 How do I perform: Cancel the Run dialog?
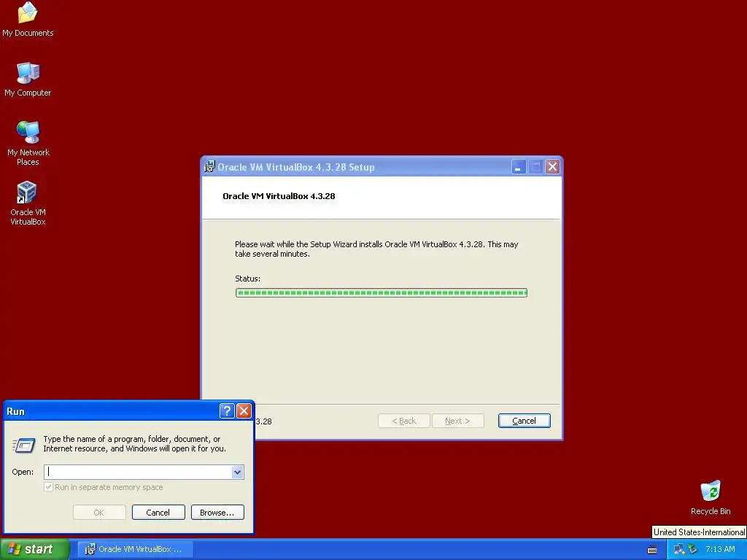click(x=158, y=513)
